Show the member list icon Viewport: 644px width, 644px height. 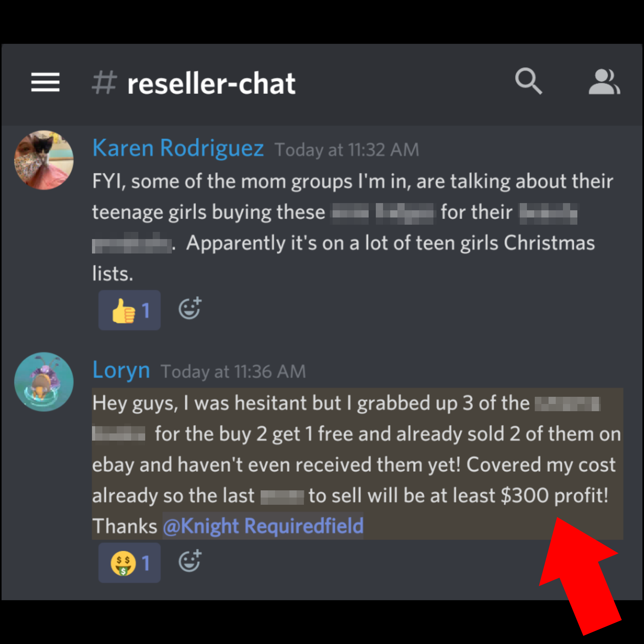point(604,82)
